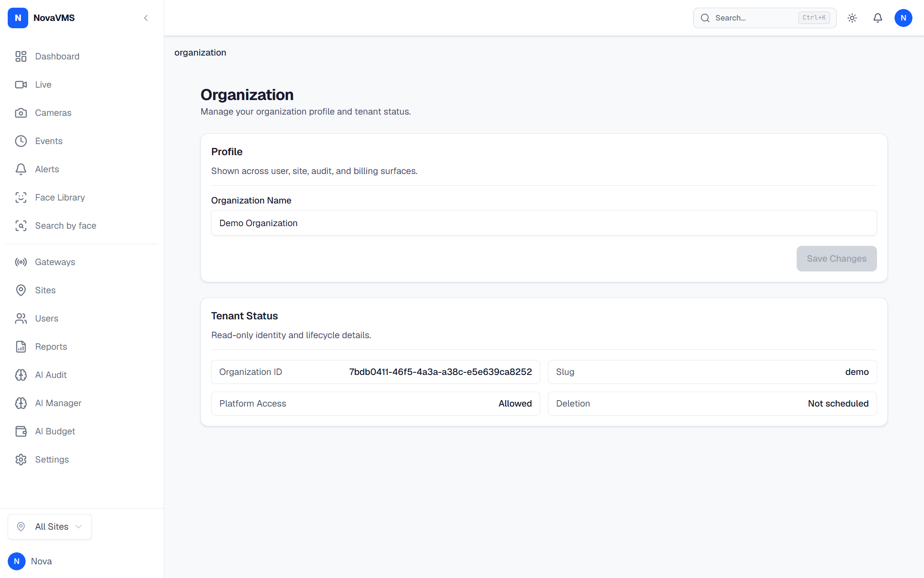Screen dimensions: 924x578
Task: Collapse the sidebar with the chevron
Action: pos(146,18)
